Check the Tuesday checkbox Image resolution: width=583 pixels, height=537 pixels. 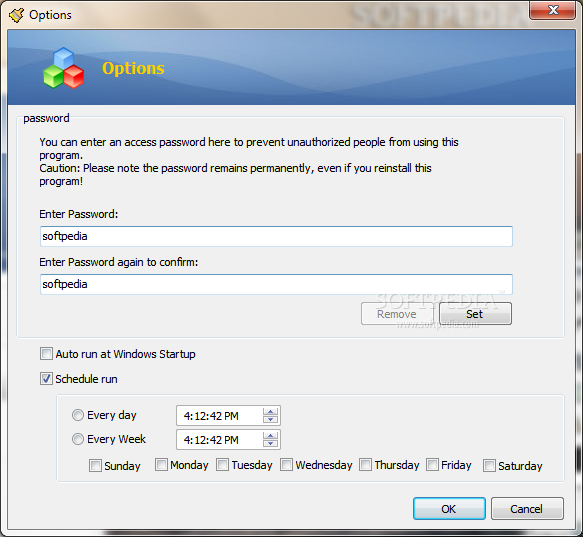click(x=222, y=464)
